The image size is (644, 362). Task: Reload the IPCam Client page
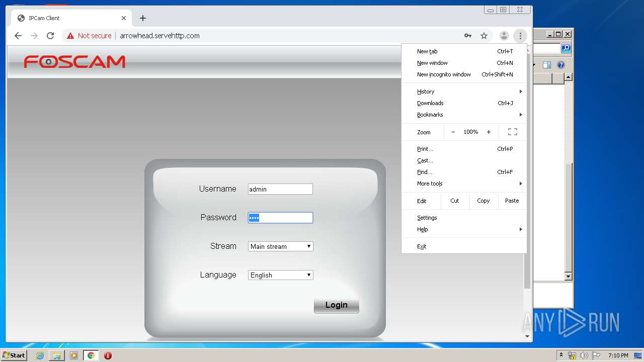tap(50, 36)
